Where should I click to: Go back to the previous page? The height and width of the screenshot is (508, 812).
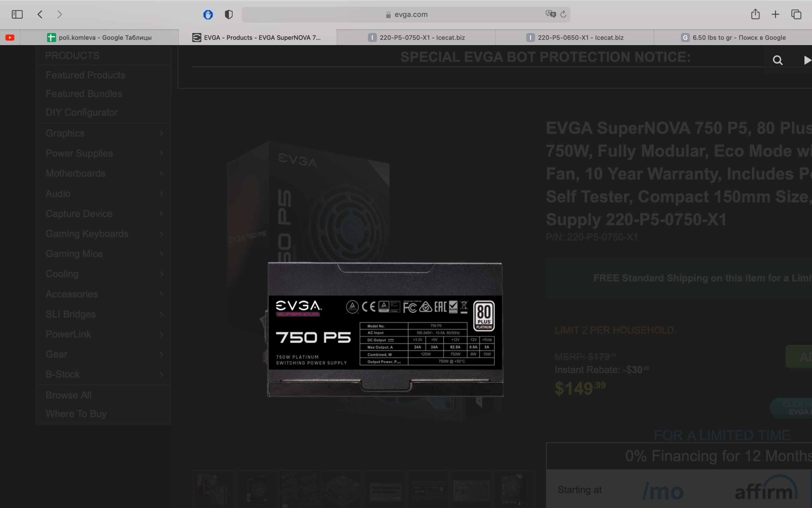(x=40, y=15)
